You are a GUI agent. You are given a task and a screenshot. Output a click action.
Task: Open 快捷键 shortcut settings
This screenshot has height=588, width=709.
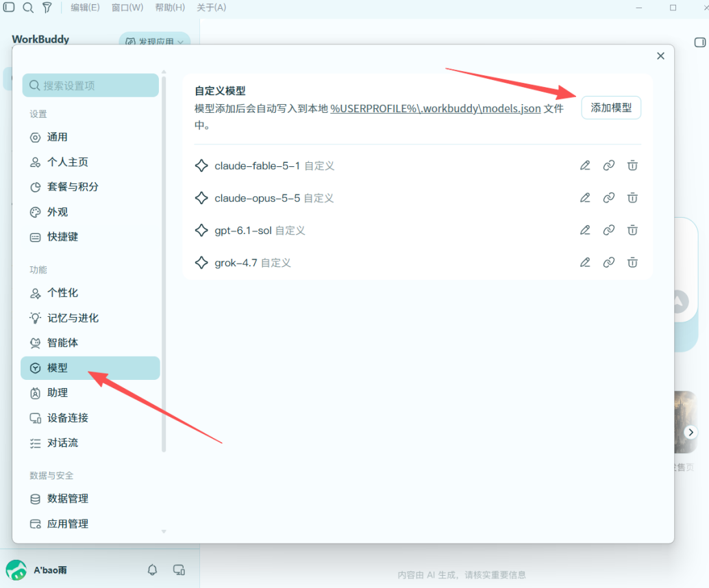(x=90, y=237)
